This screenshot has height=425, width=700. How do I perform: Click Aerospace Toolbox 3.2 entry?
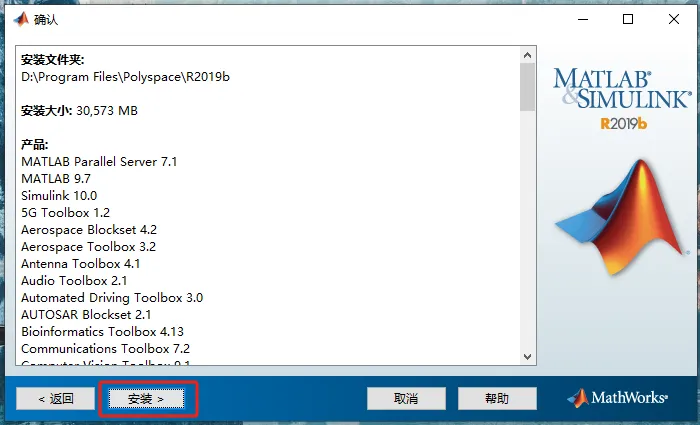pyautogui.click(x=88, y=246)
